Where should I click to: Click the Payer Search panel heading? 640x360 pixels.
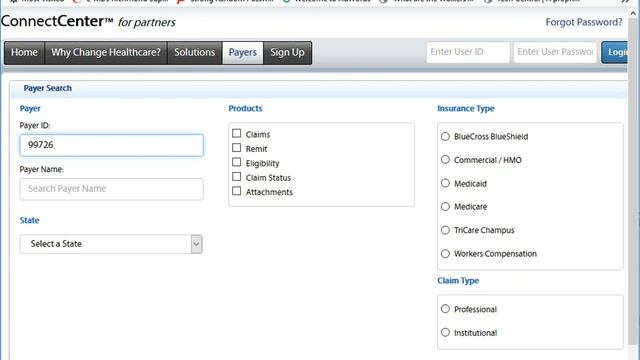tap(47, 88)
